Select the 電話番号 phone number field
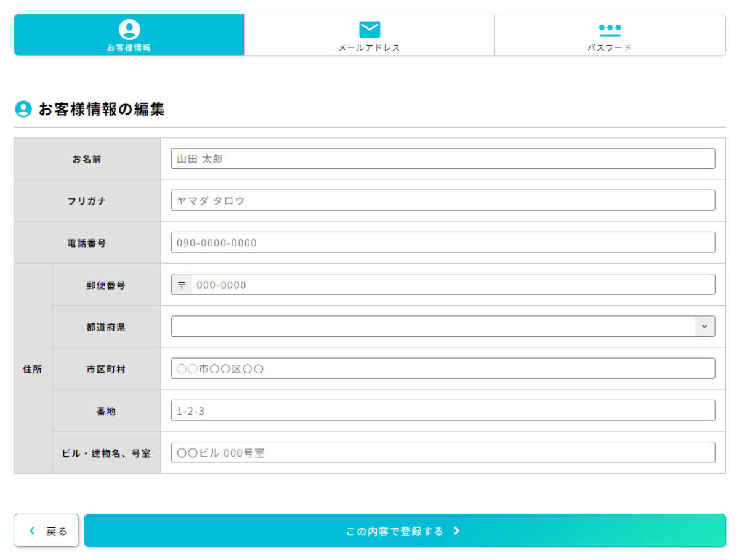Viewport: 739px width, 560px height. point(443,243)
